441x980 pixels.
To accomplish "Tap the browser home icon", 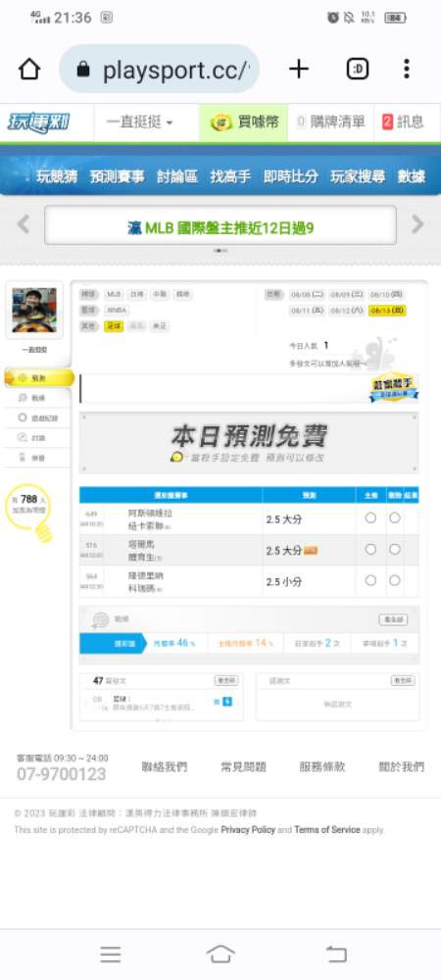I will (x=29, y=70).
